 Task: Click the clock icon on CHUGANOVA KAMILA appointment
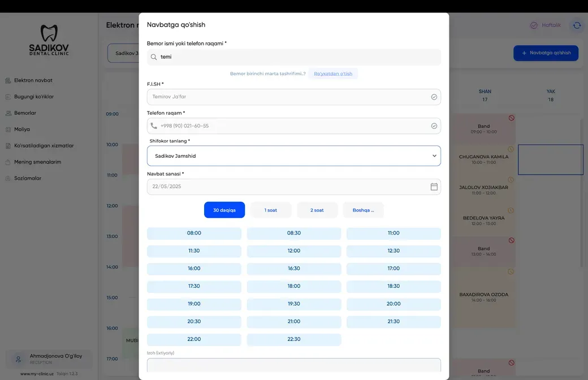pos(511,149)
